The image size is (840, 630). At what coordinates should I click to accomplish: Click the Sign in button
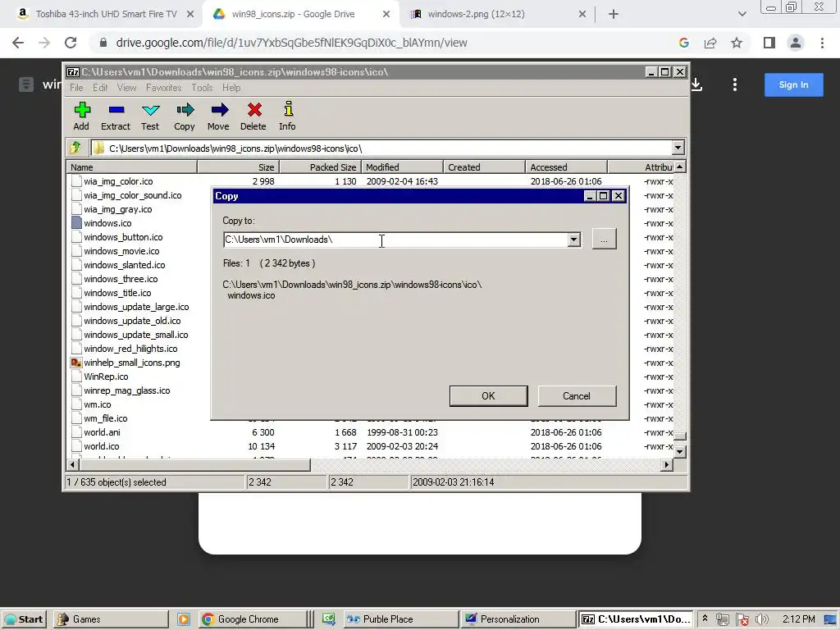(793, 84)
